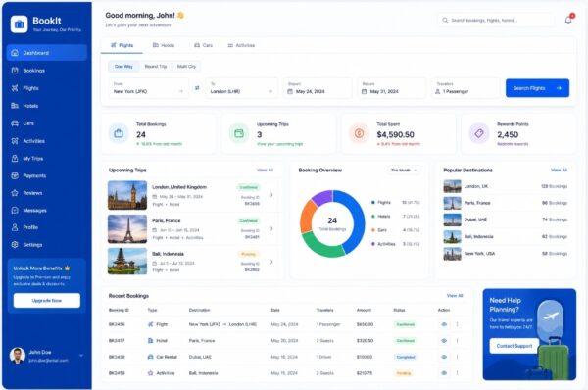Open more options for booking BK2456

[457, 324]
